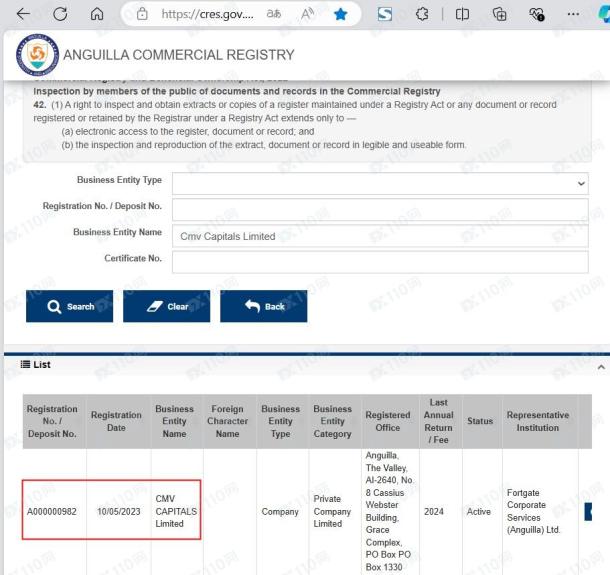Open the blue S extension icon
610x575 pixels.
pos(385,14)
